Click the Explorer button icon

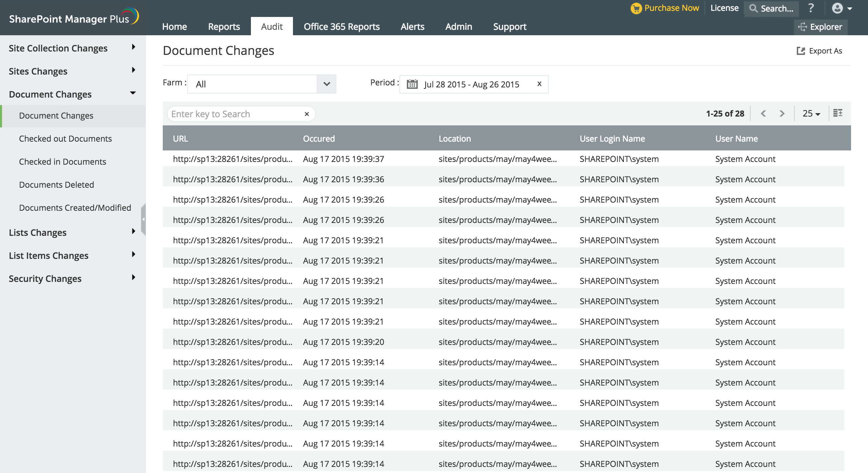point(802,27)
